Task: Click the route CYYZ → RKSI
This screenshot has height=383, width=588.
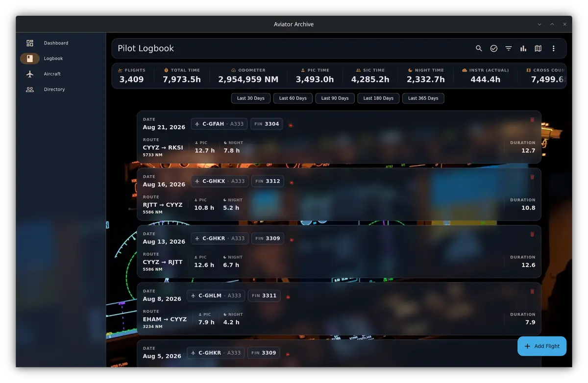Action: 163,148
